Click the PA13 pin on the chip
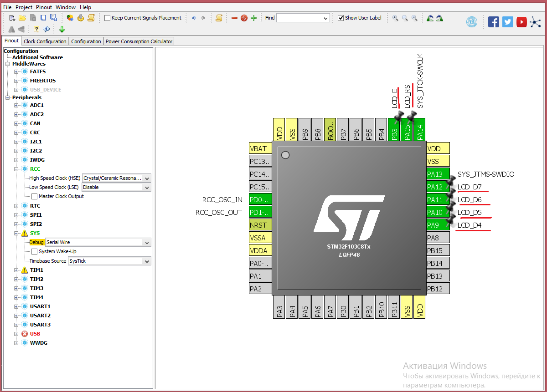The height and width of the screenshot is (392, 547). pos(438,174)
